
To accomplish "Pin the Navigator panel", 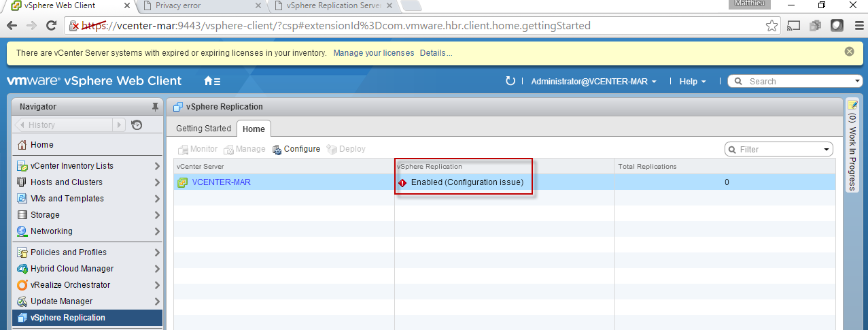I will (155, 107).
